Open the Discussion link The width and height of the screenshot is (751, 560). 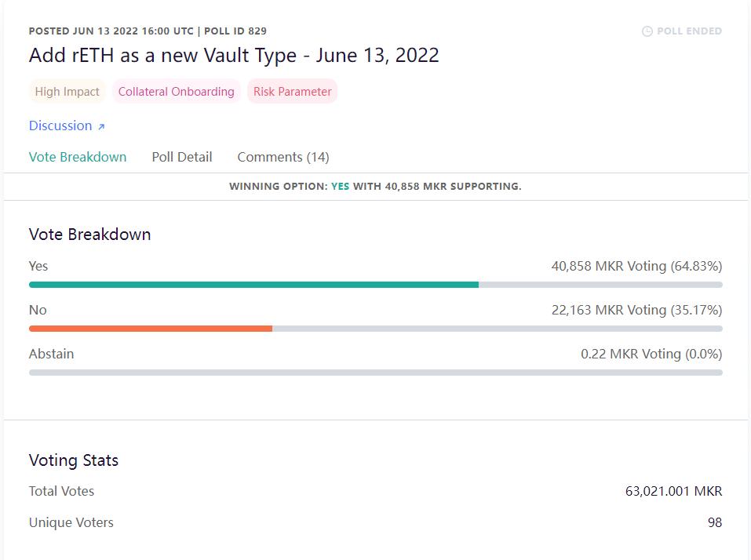(60, 125)
